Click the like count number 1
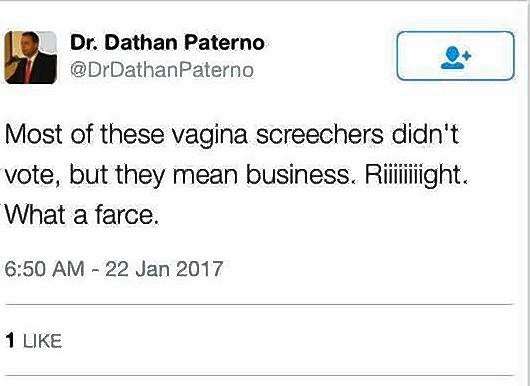Screen dimensions: 530x386 (x=10, y=340)
